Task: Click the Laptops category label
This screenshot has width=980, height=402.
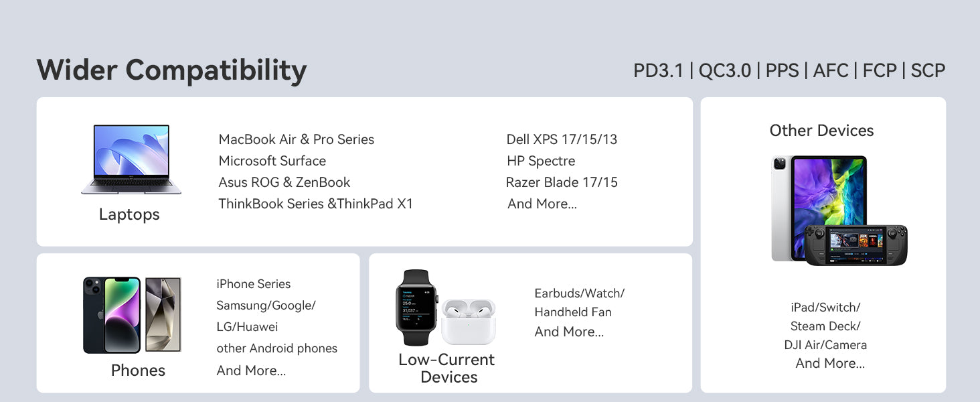Action: [129, 214]
